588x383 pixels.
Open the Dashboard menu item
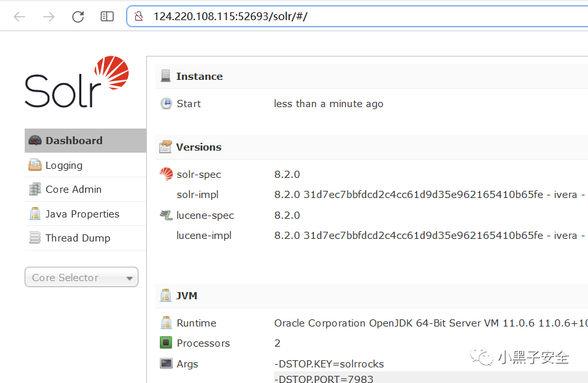coord(86,140)
